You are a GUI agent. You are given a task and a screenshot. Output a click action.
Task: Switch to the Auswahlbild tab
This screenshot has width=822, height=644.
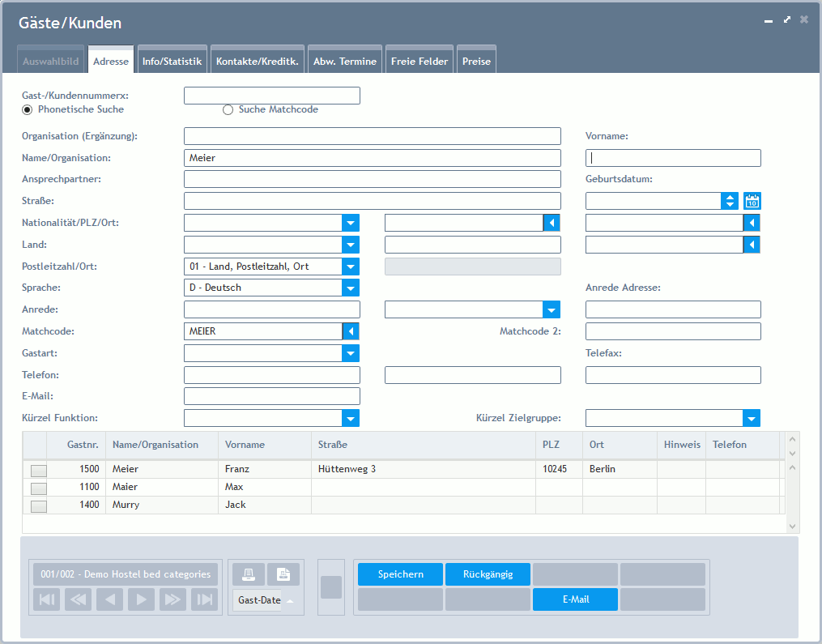click(51, 61)
